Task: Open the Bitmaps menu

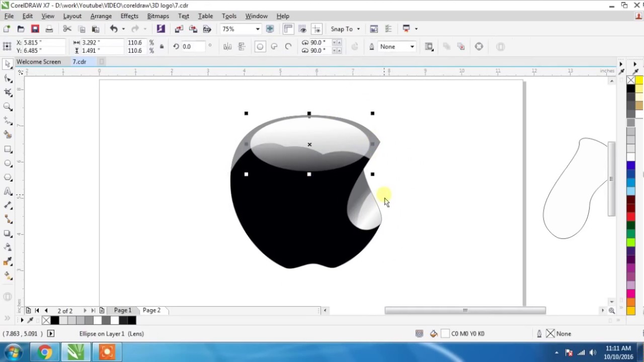Action: coord(158,16)
